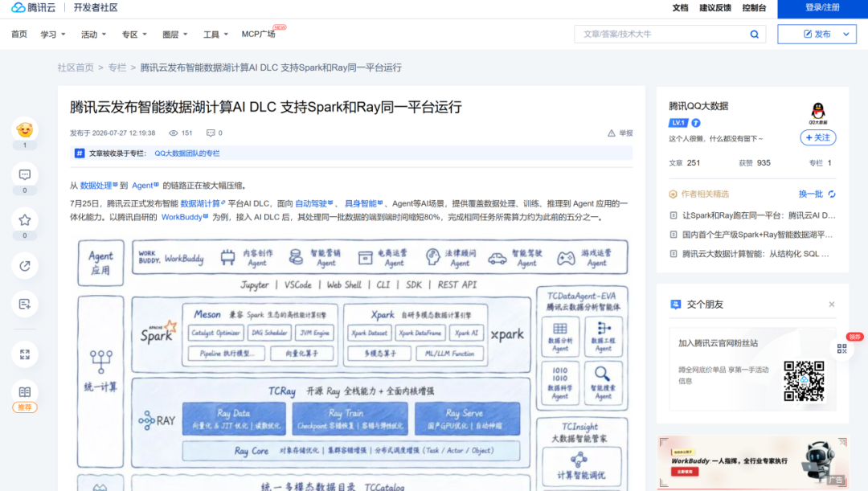Click the report warning triangle icon
Viewport: 868px width, 491px height.
(x=611, y=133)
